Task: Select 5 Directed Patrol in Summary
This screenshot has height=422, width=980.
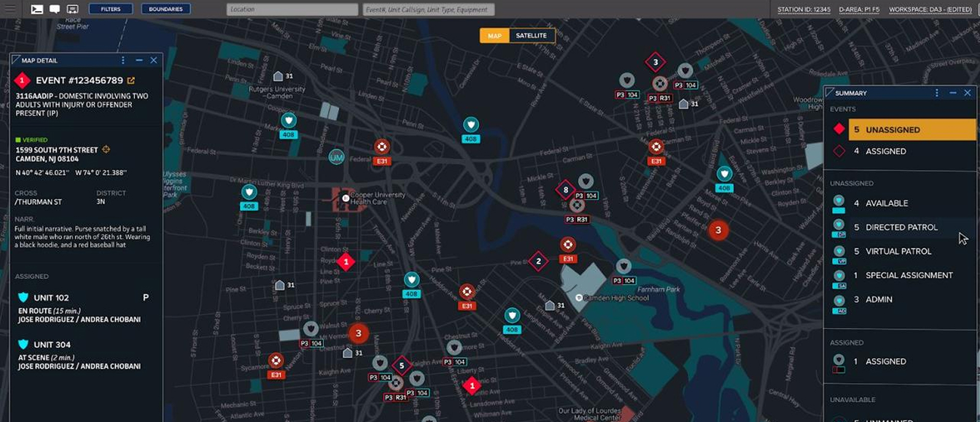Action: (901, 227)
